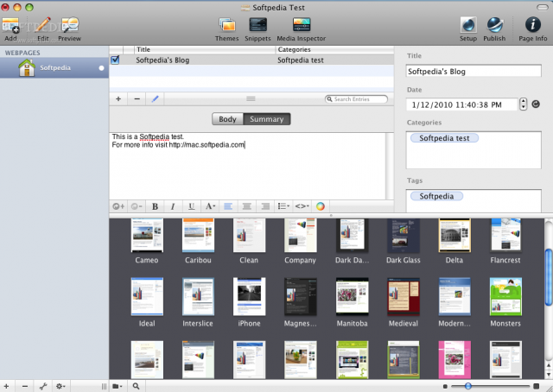Viewport: 553px width, 392px height.
Task: Open the Snippets toolbar icon
Action: pos(257,25)
